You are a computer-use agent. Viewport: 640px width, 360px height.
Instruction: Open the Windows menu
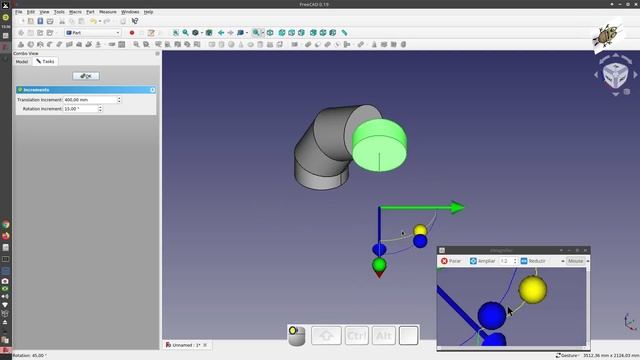pyautogui.click(x=130, y=12)
